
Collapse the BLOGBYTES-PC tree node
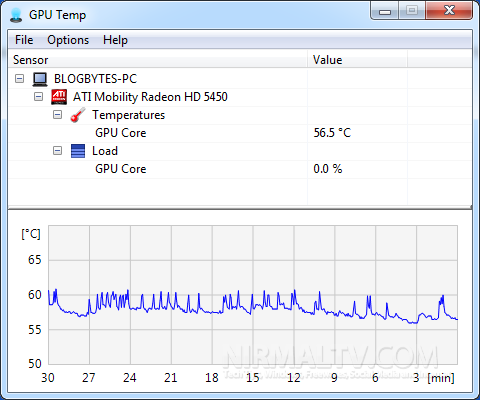(x=20, y=79)
